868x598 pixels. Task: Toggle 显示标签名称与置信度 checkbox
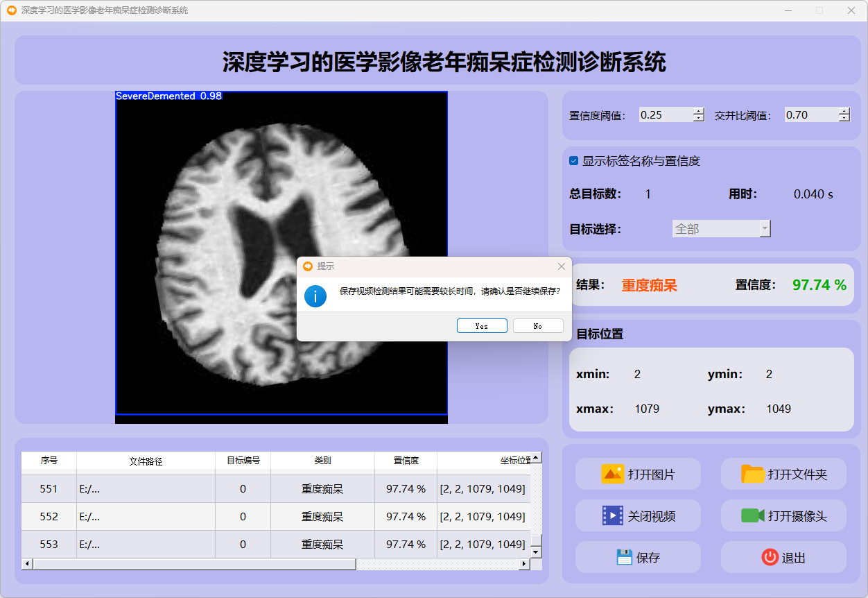pyautogui.click(x=574, y=161)
